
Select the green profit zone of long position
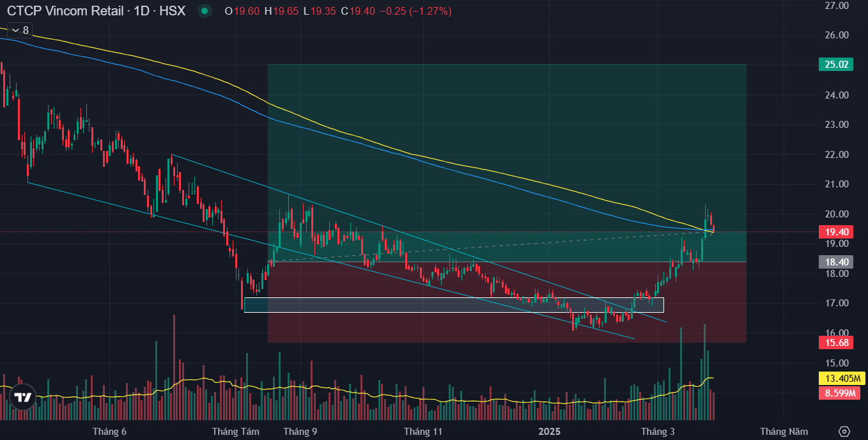coord(507,163)
